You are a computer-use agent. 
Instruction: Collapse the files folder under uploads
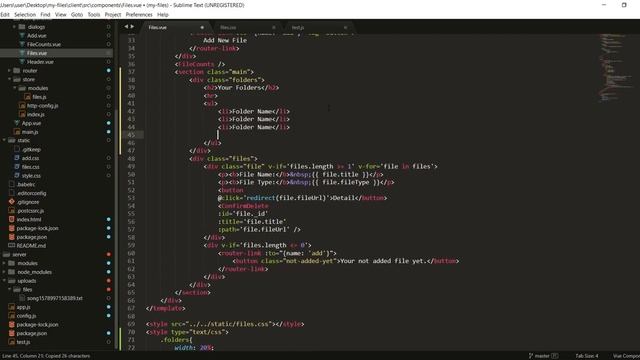pos(9,289)
